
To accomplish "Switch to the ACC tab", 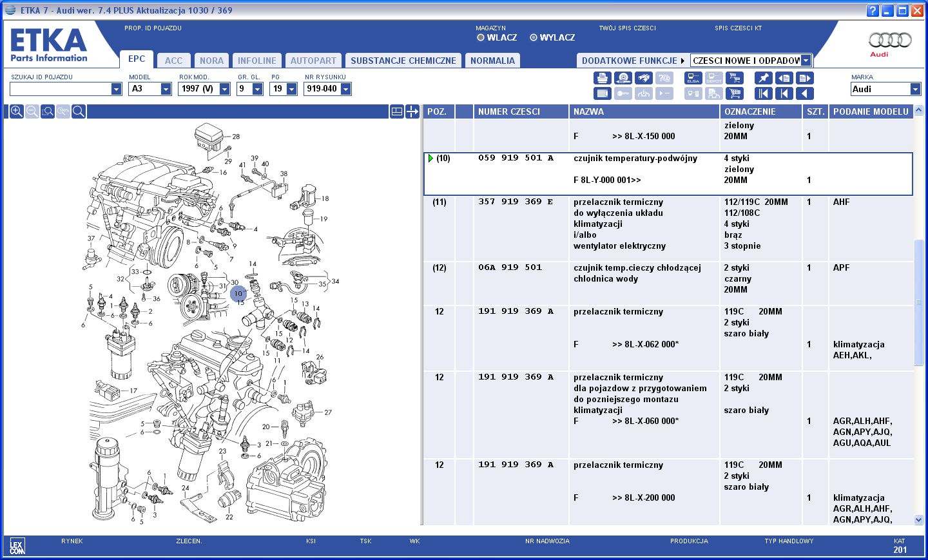I will coord(173,61).
